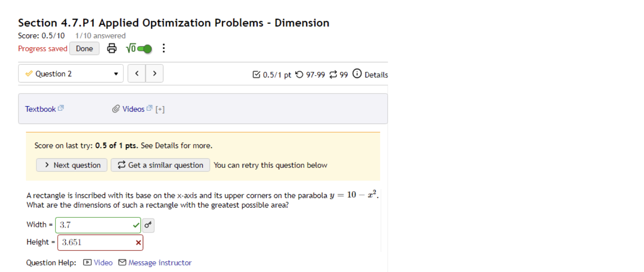Image resolution: width=644 pixels, height=272 pixels.
Task: Click the videos paperclip icon
Action: (x=116, y=109)
